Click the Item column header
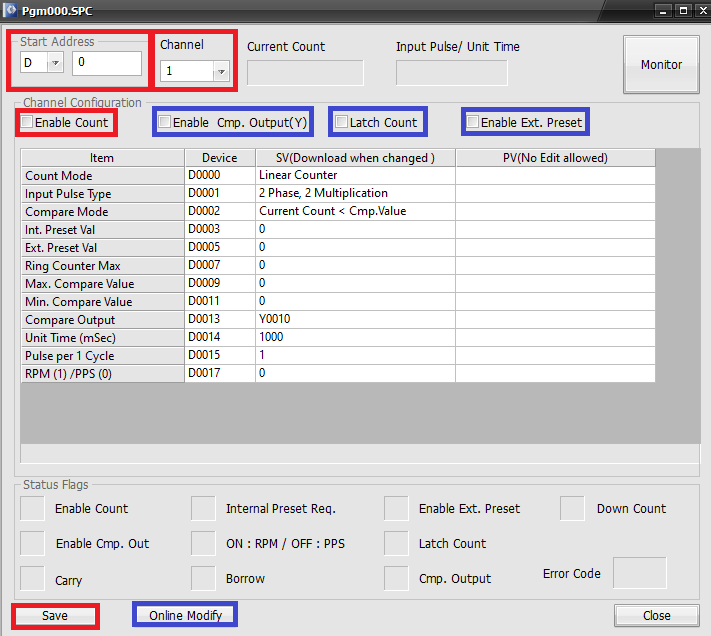711x636 pixels. (x=102, y=158)
